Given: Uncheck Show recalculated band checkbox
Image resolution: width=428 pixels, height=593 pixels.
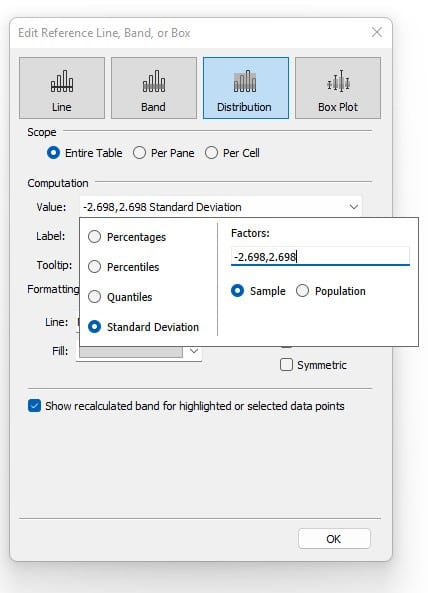Looking at the screenshot, I should [34, 406].
